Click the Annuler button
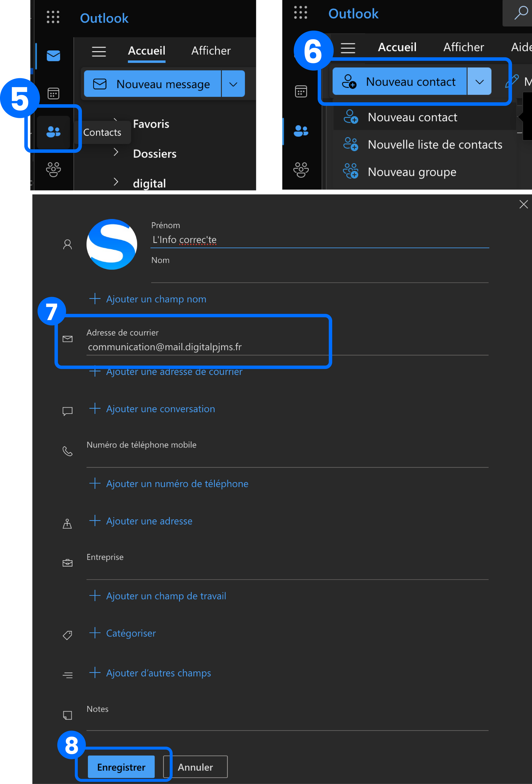The image size is (532, 784). point(195,767)
